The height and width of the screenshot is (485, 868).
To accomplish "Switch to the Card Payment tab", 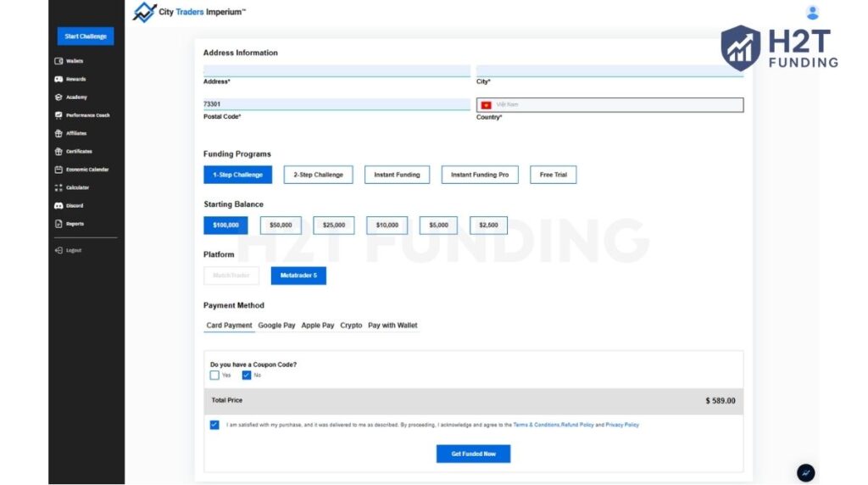I will [229, 326].
